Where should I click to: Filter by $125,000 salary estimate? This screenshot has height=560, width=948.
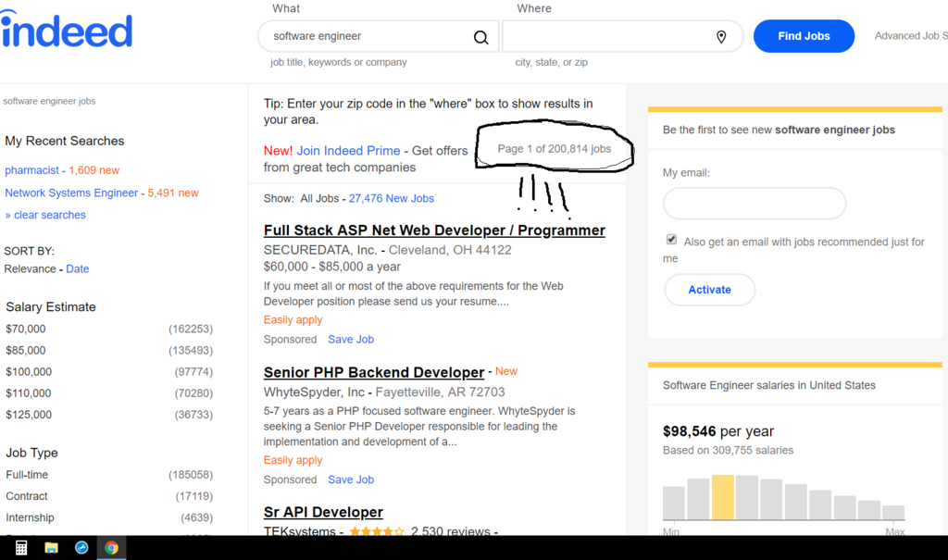pyautogui.click(x=29, y=415)
